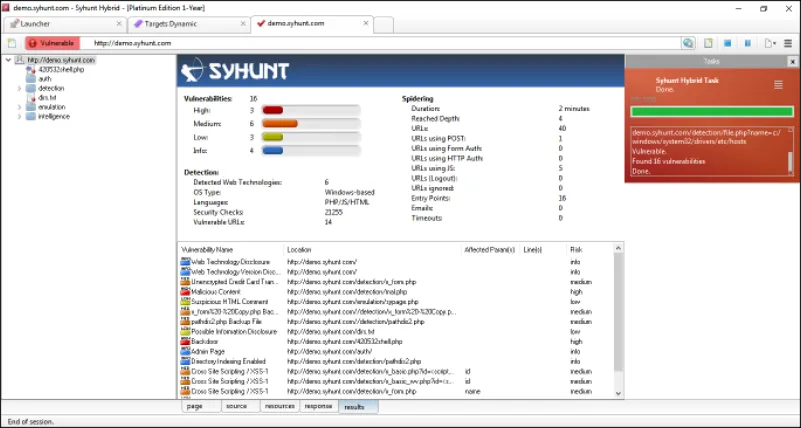Close the Targets Dynamic tab
801x428 pixels.
point(243,23)
